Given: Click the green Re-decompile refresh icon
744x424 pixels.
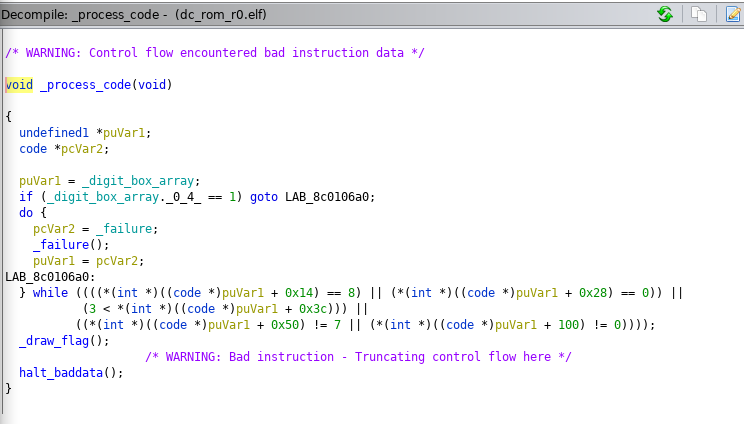Looking at the screenshot, I should click(665, 14).
